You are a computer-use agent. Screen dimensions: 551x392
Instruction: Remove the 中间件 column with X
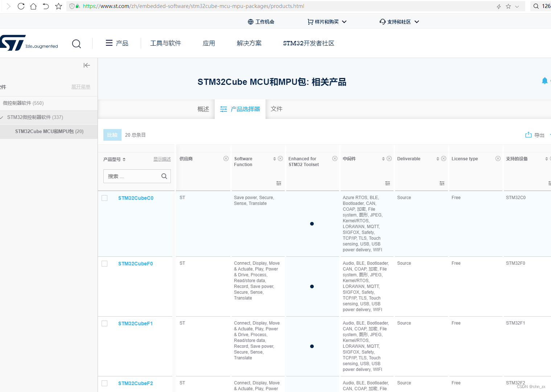(x=389, y=158)
